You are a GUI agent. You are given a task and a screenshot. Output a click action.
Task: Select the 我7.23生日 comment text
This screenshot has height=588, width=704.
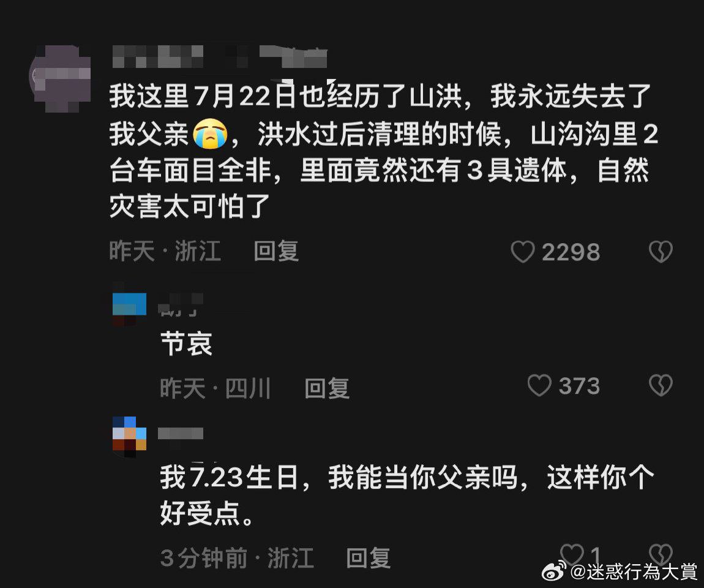point(406,496)
